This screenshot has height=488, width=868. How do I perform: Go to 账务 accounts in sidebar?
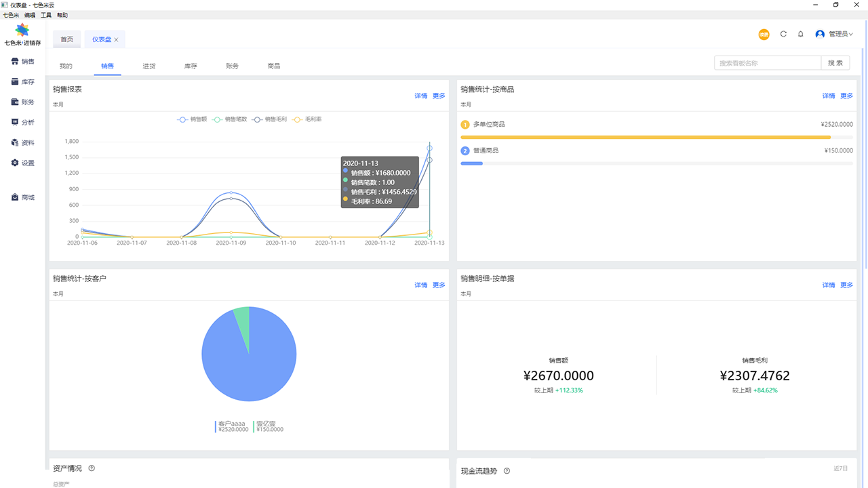tap(22, 102)
